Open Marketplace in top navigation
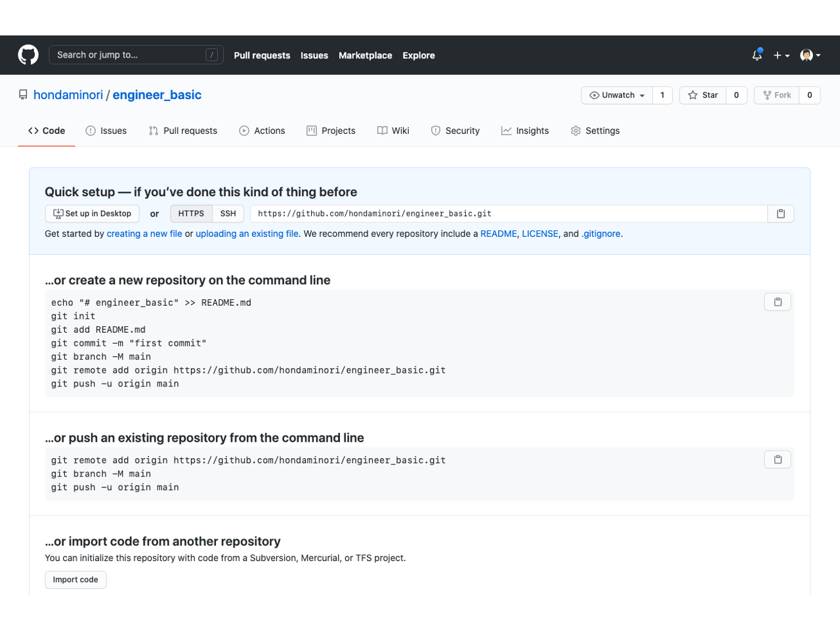840x630 pixels. coord(366,56)
